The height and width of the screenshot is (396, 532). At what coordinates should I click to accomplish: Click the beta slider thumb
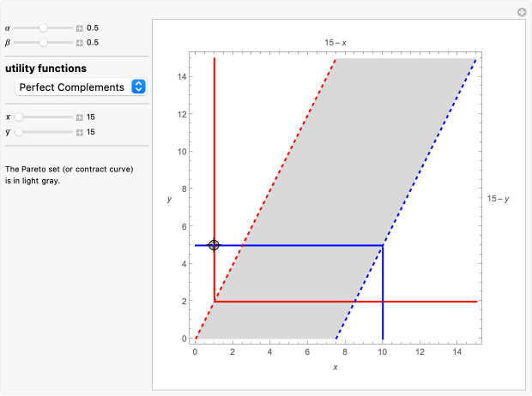[x=43, y=42]
